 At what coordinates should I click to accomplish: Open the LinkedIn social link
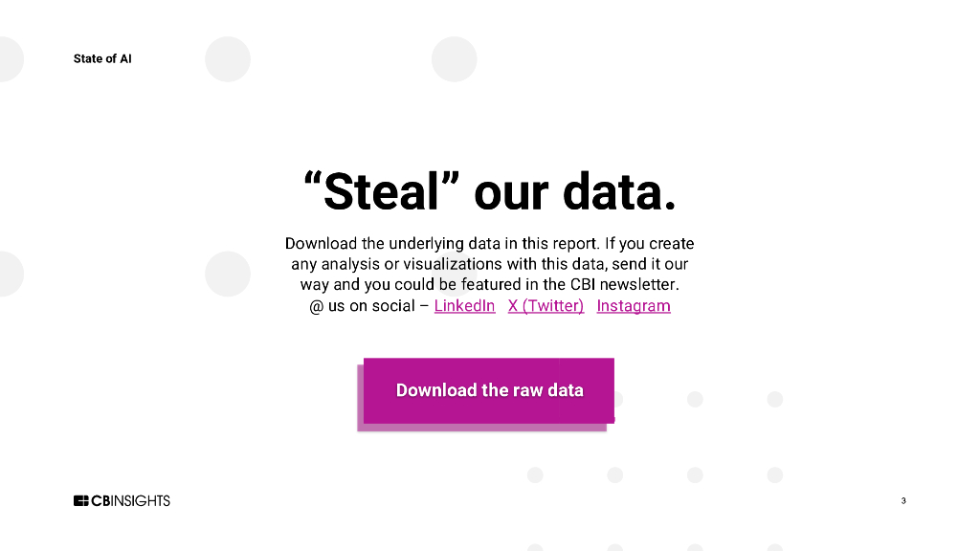pyautogui.click(x=464, y=306)
